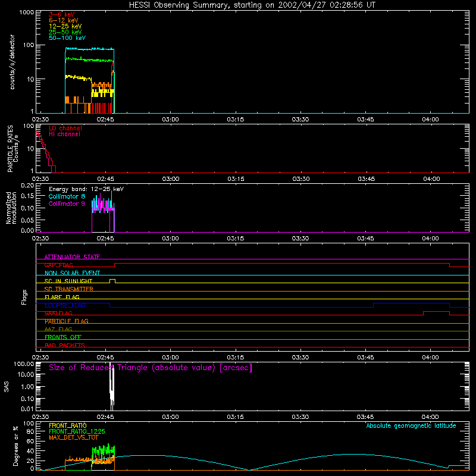476x476 pixels.
Task: Select the Collimator 8 legend label
Action: (67, 196)
